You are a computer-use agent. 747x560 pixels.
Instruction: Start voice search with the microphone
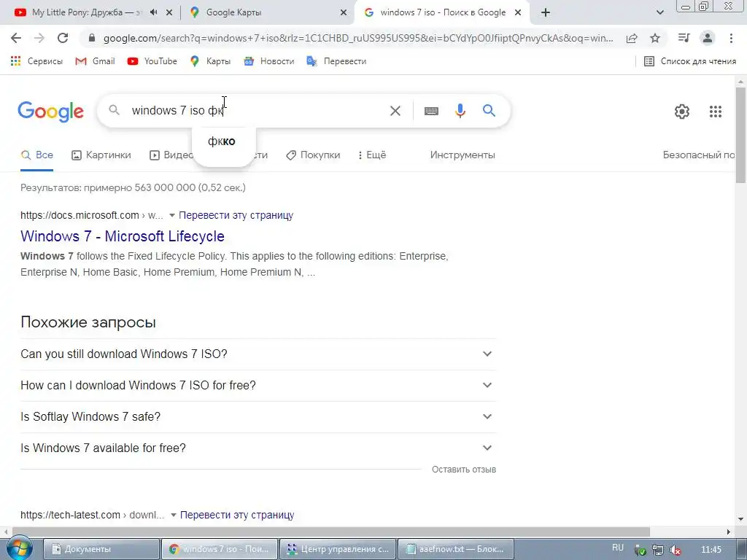(460, 111)
